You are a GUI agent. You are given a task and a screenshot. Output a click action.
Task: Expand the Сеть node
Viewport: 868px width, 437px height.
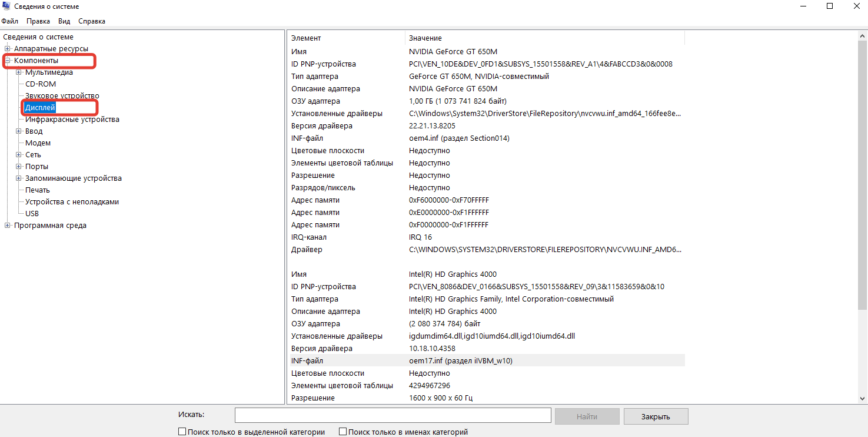(19, 155)
